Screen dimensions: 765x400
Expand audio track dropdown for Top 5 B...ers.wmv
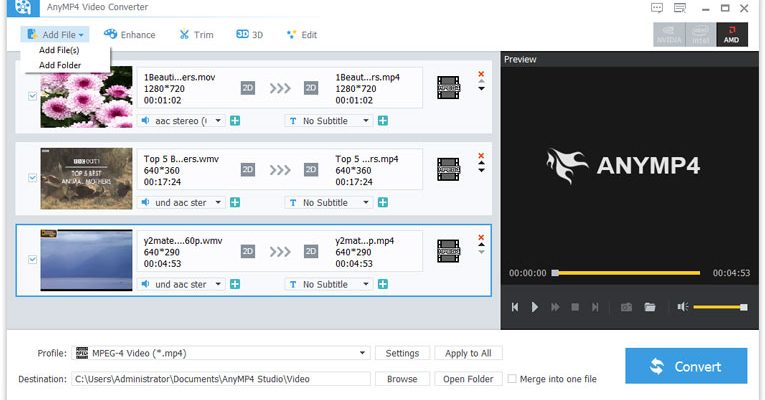pyautogui.click(x=218, y=202)
